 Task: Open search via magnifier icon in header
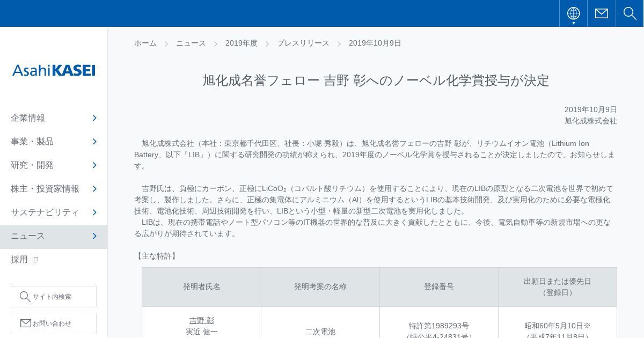coord(630,13)
